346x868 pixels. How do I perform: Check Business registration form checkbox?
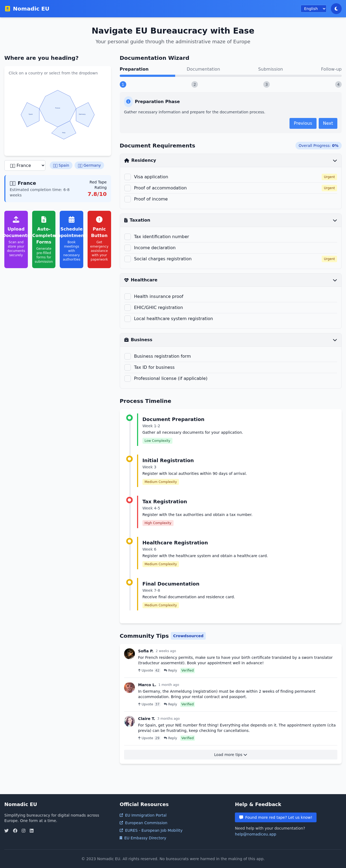point(128,357)
